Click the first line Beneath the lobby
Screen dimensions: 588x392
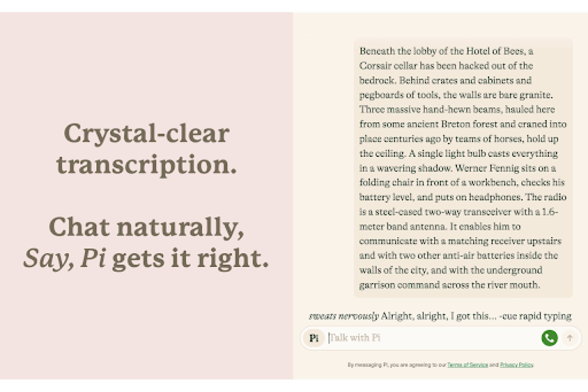pyautogui.click(x=446, y=51)
